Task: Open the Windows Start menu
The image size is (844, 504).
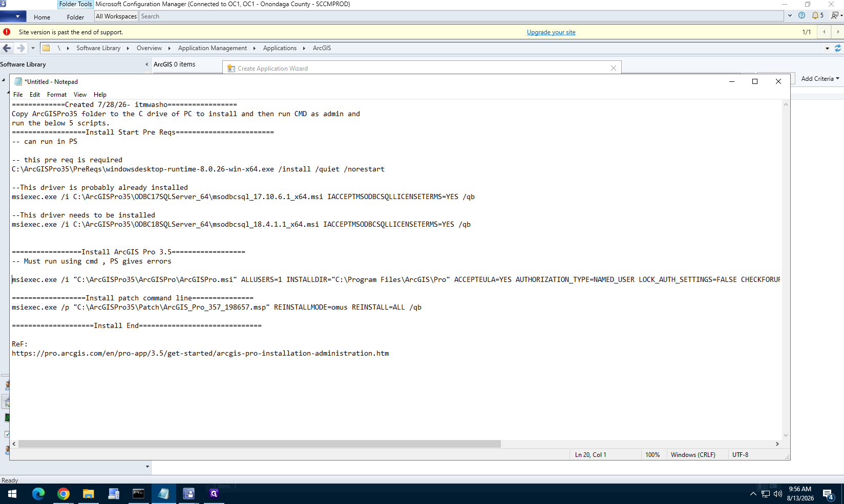Action: pos(12,494)
